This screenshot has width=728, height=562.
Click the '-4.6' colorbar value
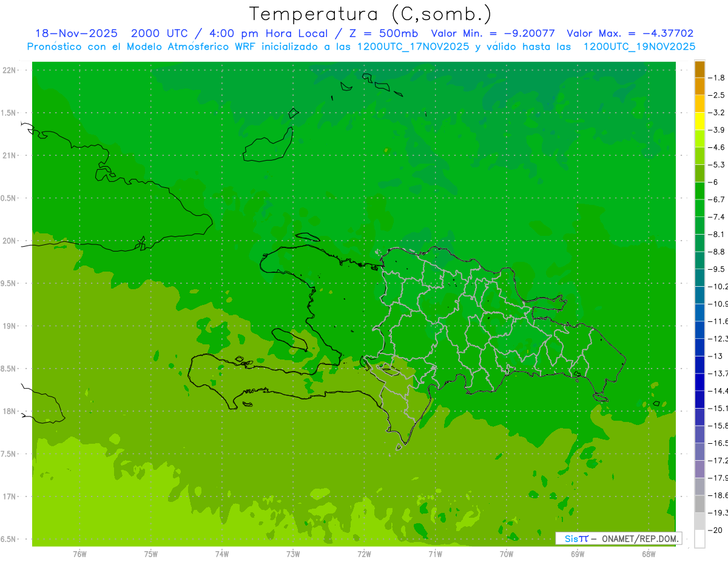click(716, 147)
